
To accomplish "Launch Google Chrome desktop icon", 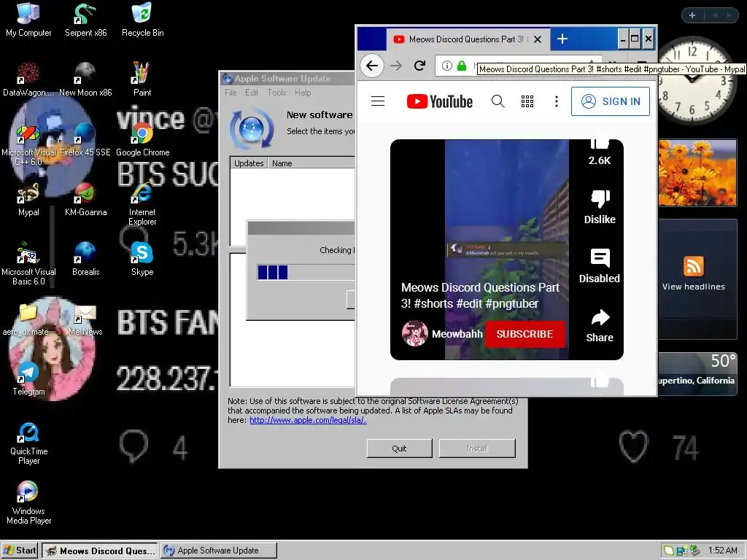I will point(142,139).
